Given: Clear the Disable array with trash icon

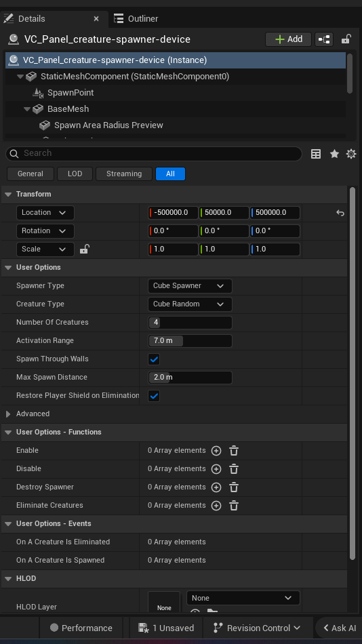Looking at the screenshot, I should [x=234, y=469].
